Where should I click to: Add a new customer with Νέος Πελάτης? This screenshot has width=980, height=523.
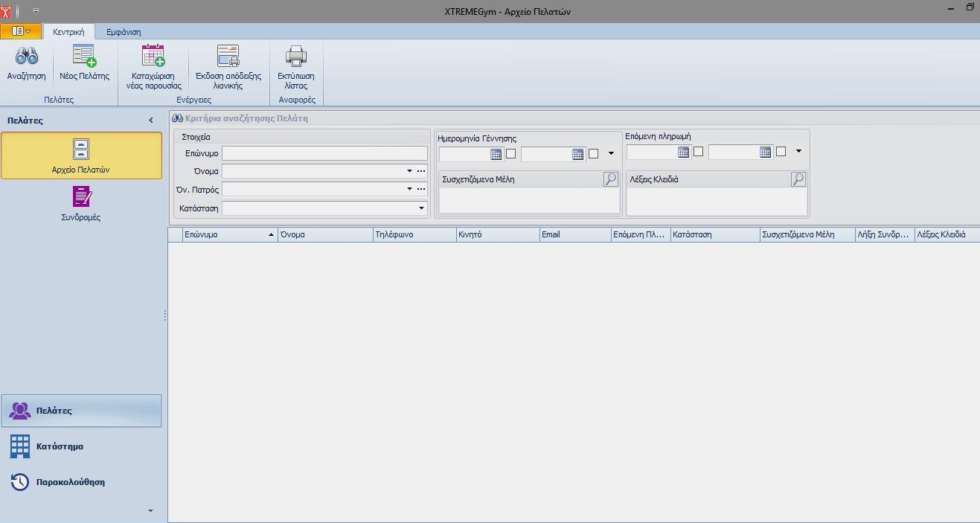pos(84,57)
